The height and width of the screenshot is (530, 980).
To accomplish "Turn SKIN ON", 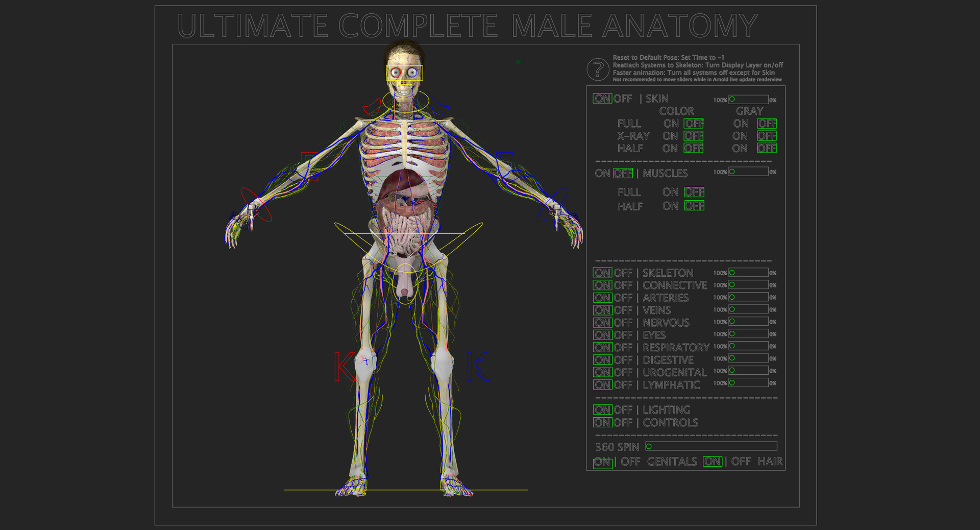I will click(602, 99).
